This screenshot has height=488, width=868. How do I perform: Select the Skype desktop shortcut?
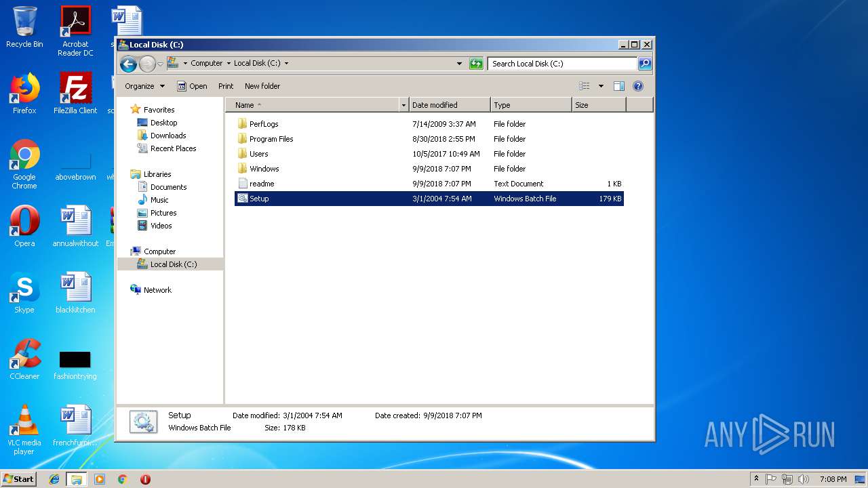pos(24,293)
